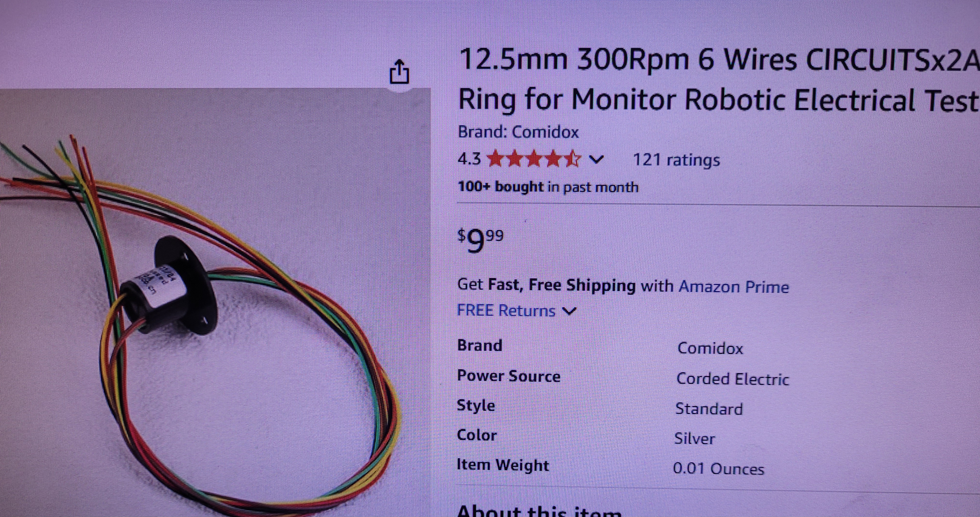Click the slip ring product image

(215, 303)
